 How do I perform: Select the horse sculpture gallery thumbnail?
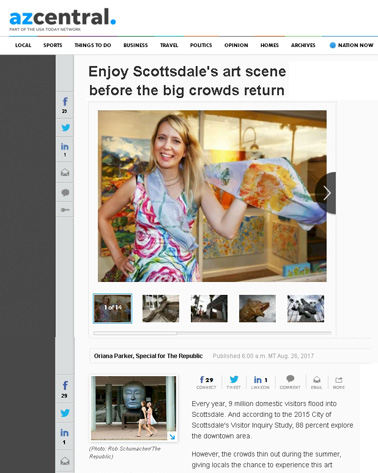coord(306,308)
